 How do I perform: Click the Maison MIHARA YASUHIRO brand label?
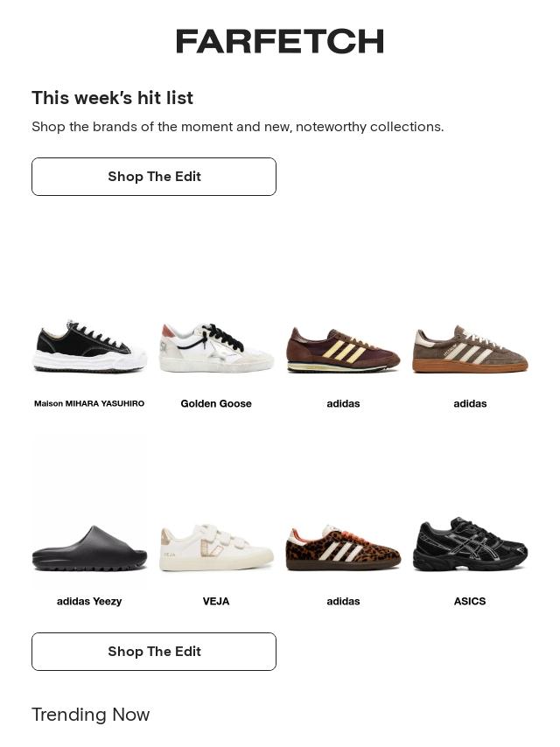89,403
